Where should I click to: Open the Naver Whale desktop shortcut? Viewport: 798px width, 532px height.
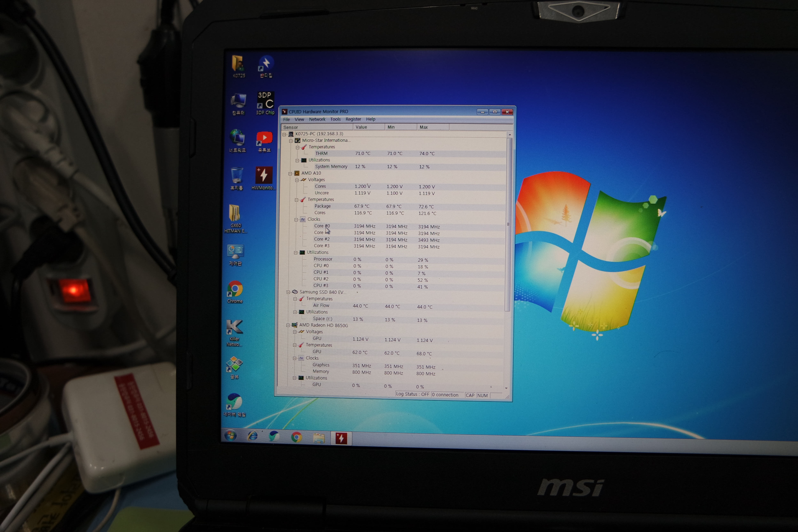click(x=234, y=405)
